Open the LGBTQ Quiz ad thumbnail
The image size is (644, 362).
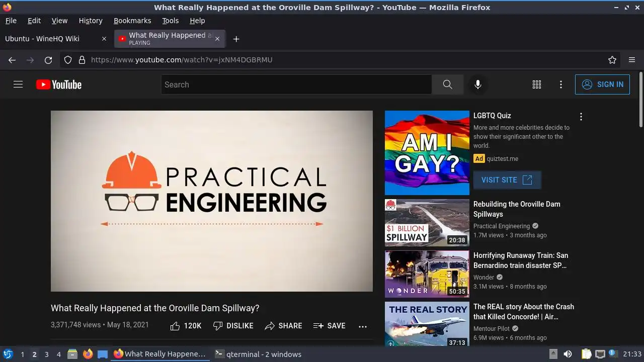[x=427, y=153]
